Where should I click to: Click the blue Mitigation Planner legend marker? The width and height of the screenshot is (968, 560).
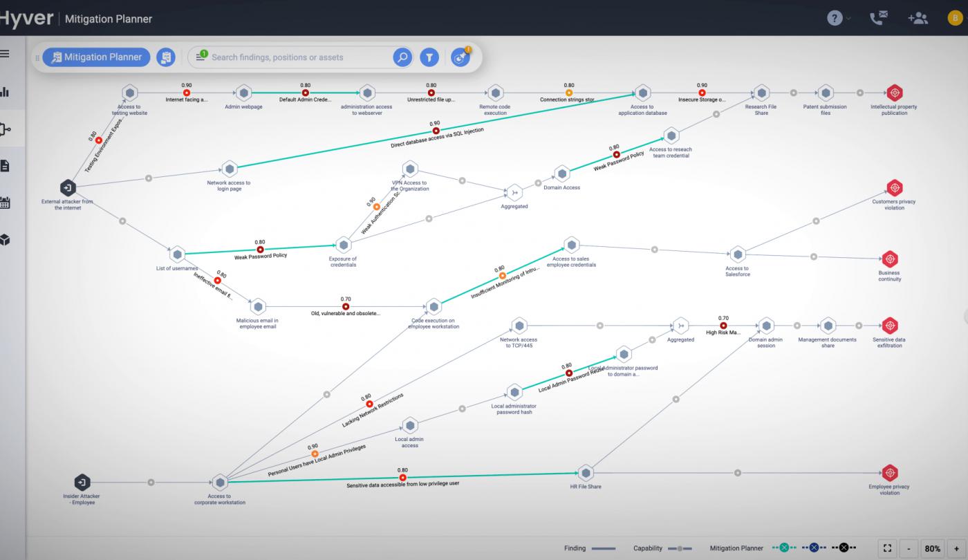pyautogui.click(x=813, y=548)
